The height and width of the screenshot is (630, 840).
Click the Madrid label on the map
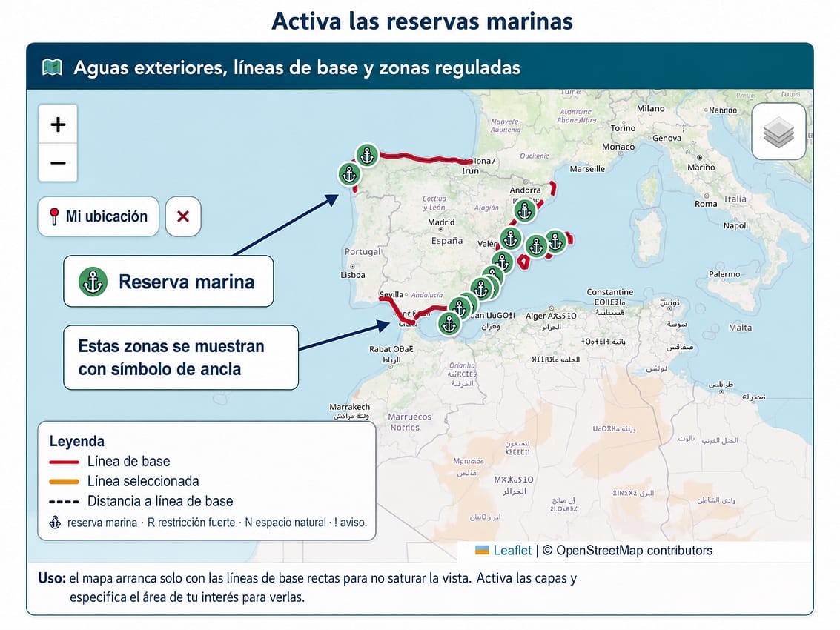click(x=441, y=222)
